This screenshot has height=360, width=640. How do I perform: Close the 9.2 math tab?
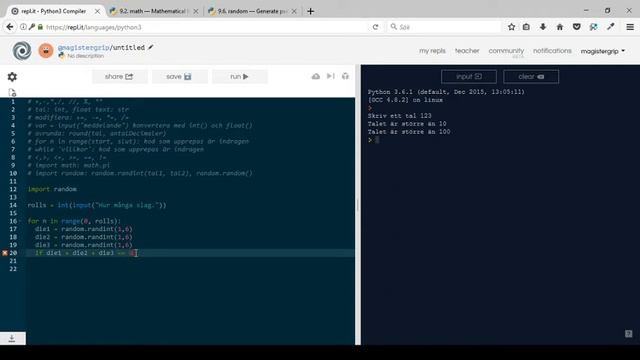coord(196,11)
